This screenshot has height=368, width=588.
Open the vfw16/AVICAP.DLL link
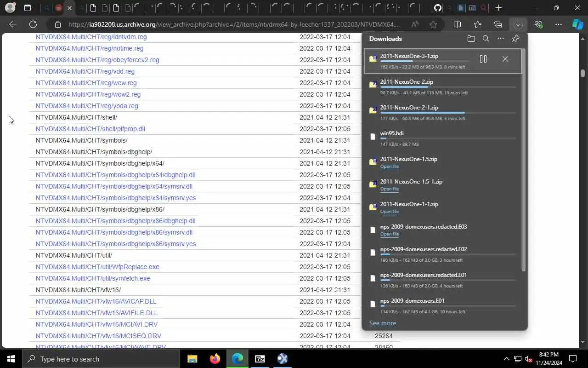point(96,301)
